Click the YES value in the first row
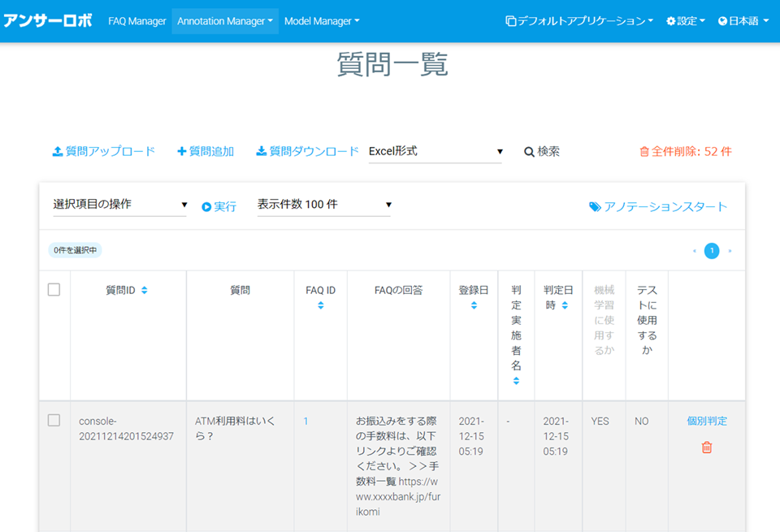Viewport: 780px width, 532px height. click(x=600, y=421)
